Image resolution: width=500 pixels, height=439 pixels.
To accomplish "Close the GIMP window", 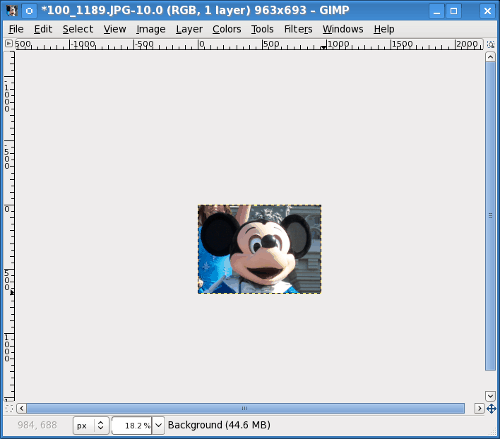I will pyautogui.click(x=487, y=11).
